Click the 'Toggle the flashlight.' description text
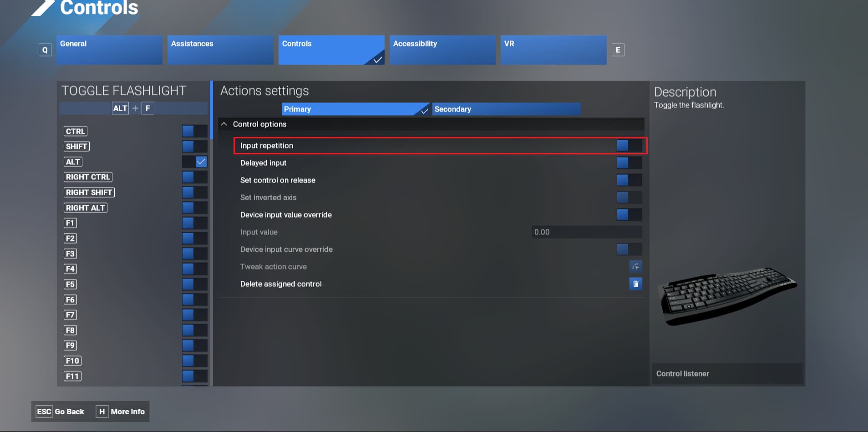 (x=689, y=105)
